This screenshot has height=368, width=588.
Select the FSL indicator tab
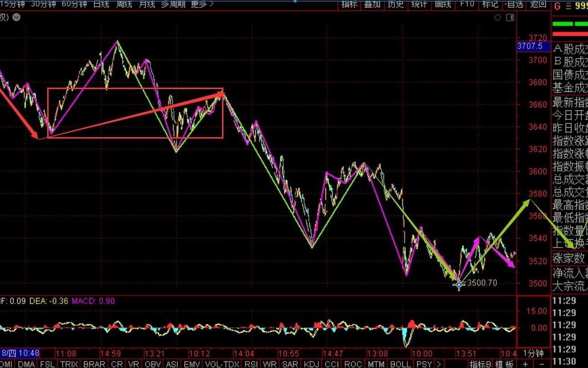(x=49, y=364)
